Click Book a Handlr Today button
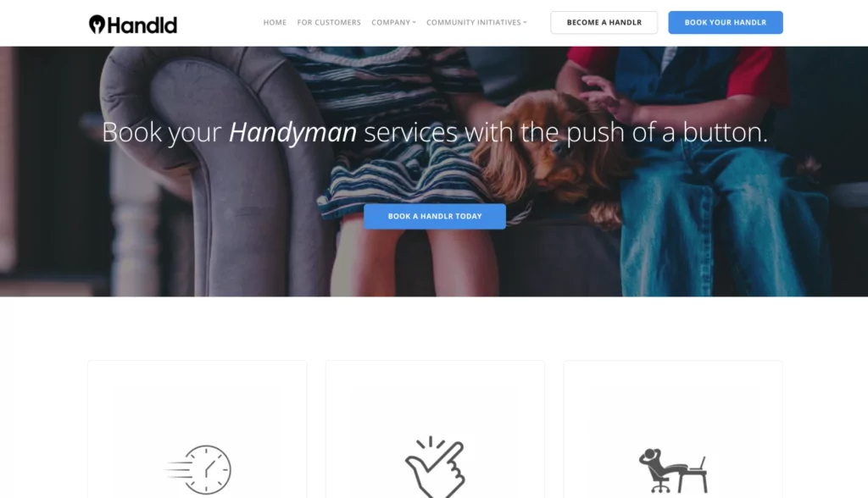Screen dimensions: 868x498 [x=435, y=216]
